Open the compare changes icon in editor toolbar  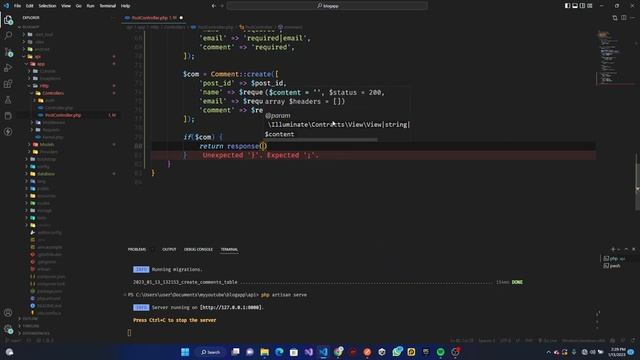click(615, 18)
